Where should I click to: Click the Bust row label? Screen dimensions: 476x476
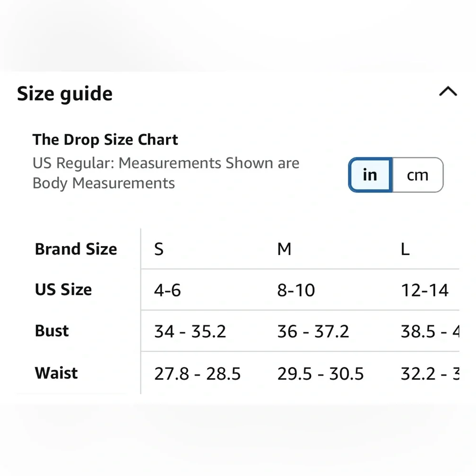coord(51,331)
